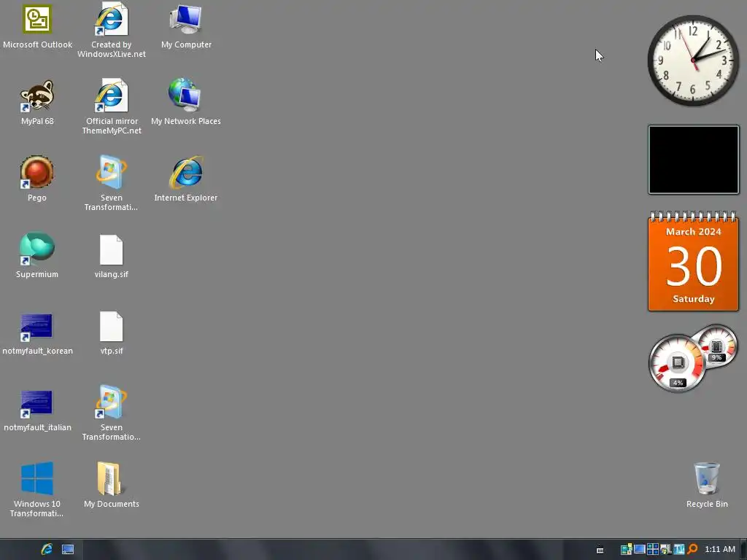The width and height of the screenshot is (747, 560).
Task: Click the blue-lettered tray icon beside magnifier
Action: pyautogui.click(x=679, y=550)
